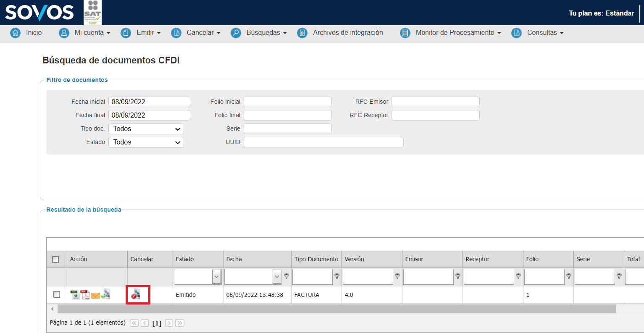
Task: Open the Cancelar menu in the navbar
Action: tap(204, 33)
